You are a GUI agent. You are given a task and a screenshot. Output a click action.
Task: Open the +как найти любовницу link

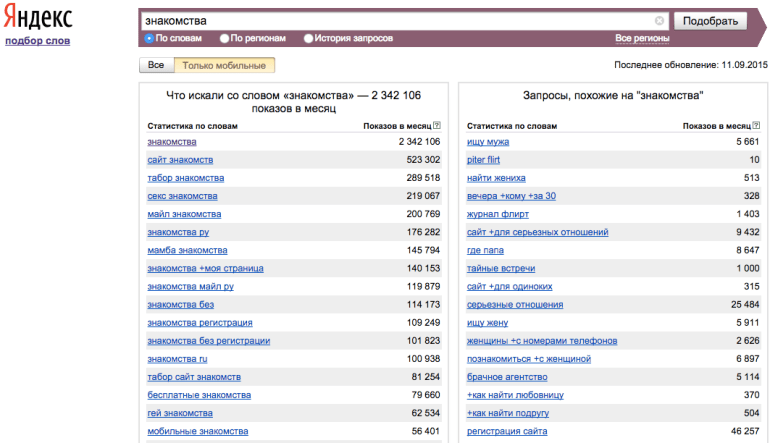(x=515, y=395)
